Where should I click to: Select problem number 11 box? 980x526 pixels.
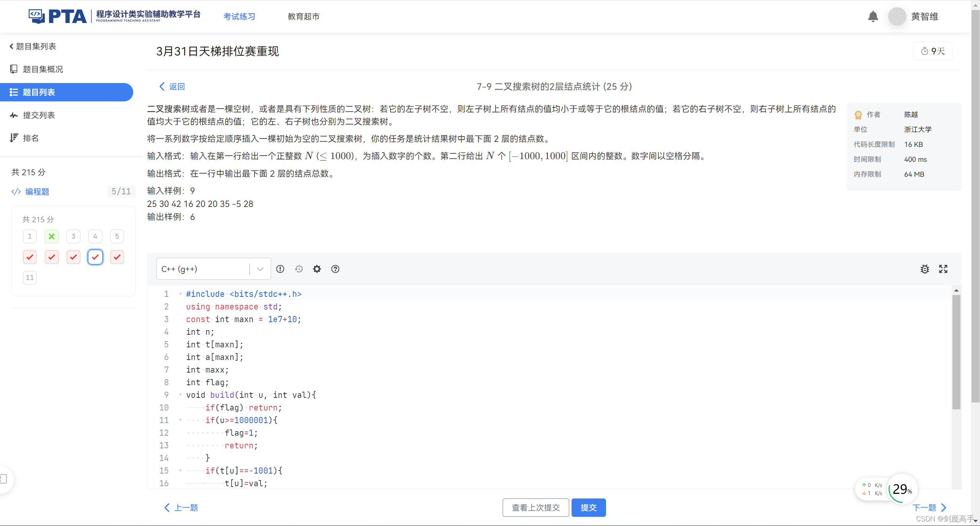tap(30, 278)
